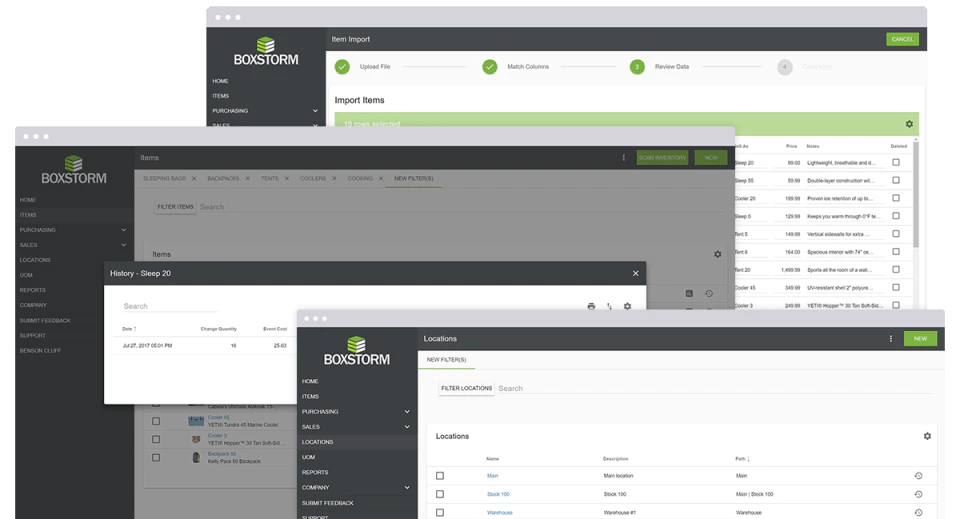Click the History dialog search field

pos(170,306)
